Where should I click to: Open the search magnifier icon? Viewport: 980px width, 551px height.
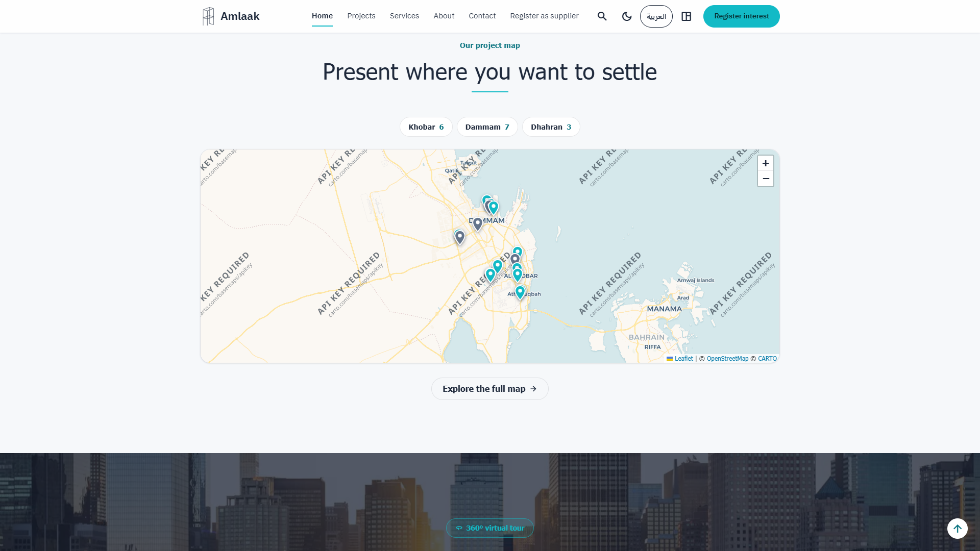pyautogui.click(x=602, y=16)
